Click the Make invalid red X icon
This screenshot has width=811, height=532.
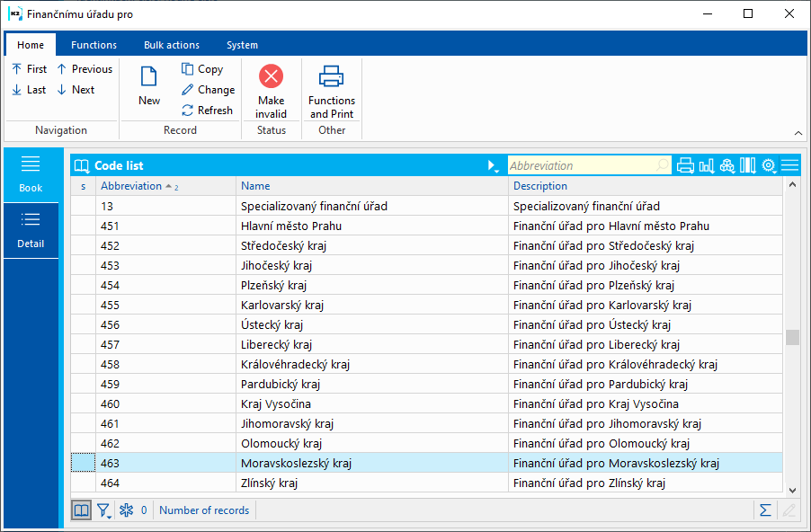[x=271, y=76]
